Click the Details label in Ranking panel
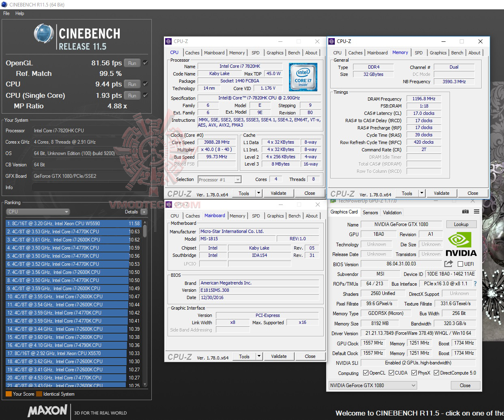Image resolution: width=504 pixels, height=420 pixels. coord(131,212)
